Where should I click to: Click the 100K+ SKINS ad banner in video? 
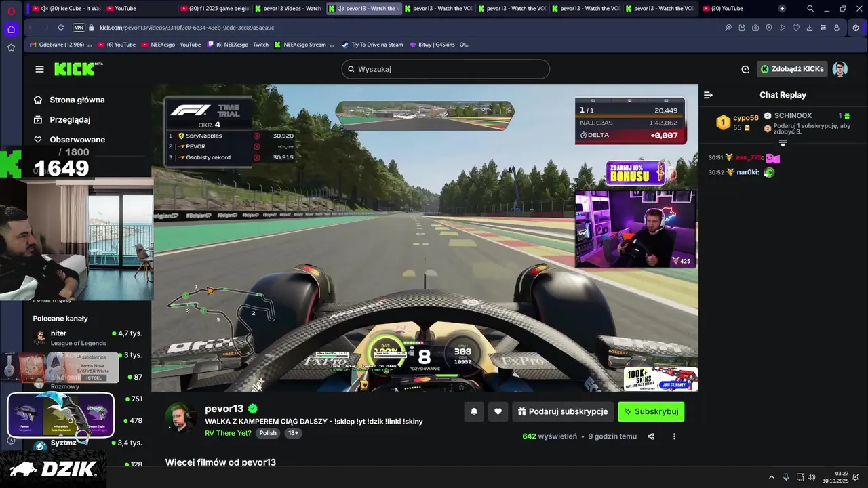660,379
